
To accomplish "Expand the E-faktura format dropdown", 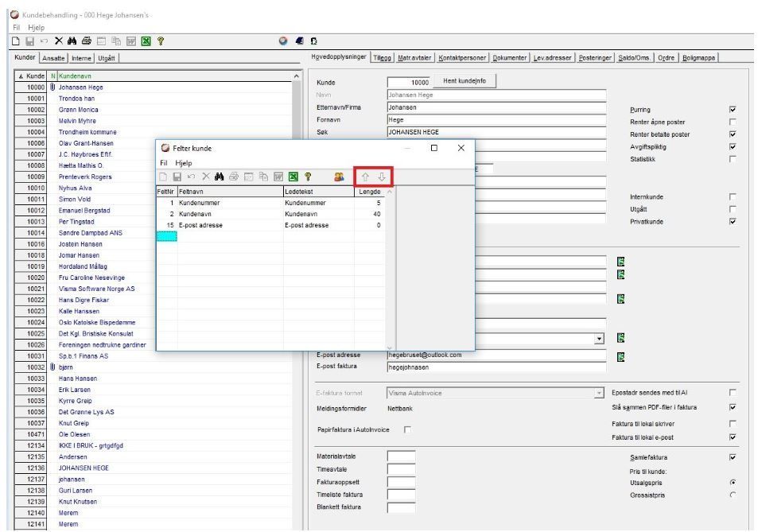I will click(x=599, y=394).
